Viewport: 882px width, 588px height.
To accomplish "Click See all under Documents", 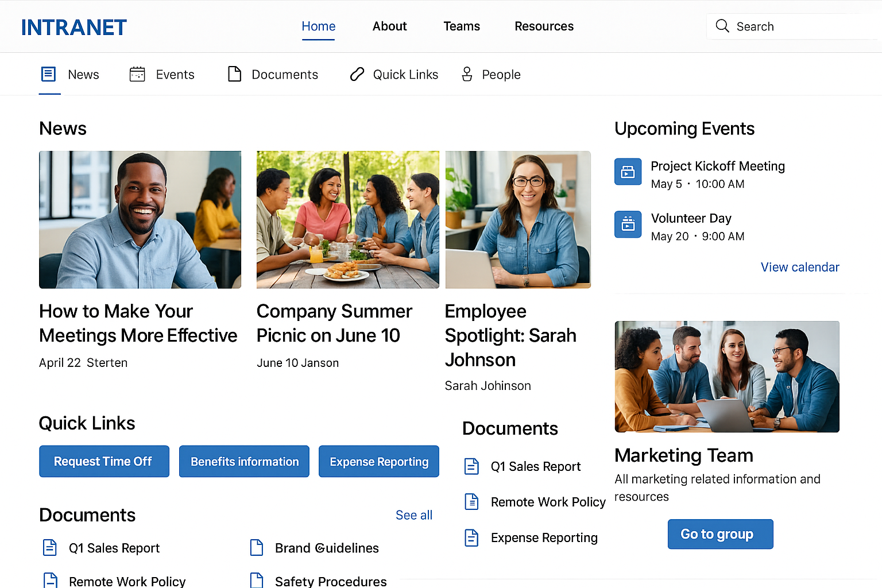I will [x=413, y=515].
